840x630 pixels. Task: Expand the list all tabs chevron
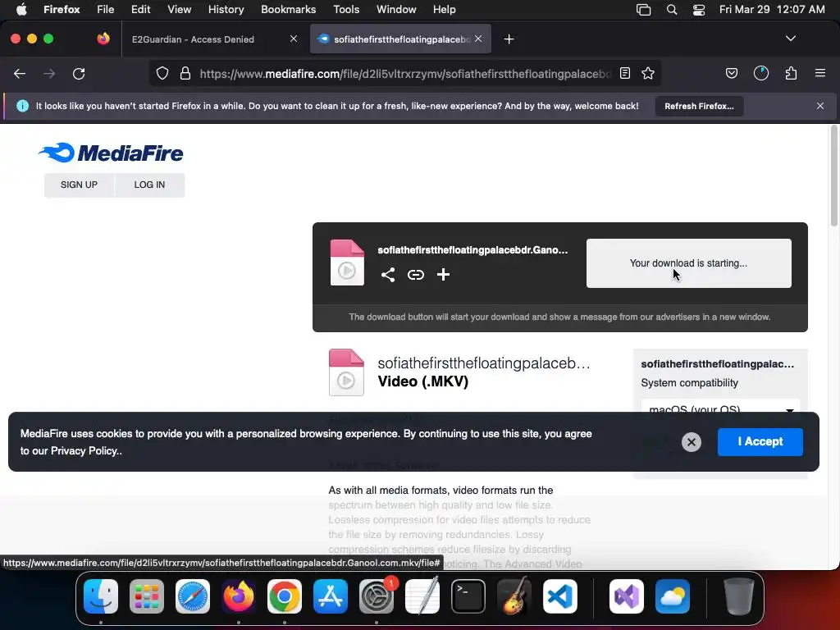coord(791,39)
